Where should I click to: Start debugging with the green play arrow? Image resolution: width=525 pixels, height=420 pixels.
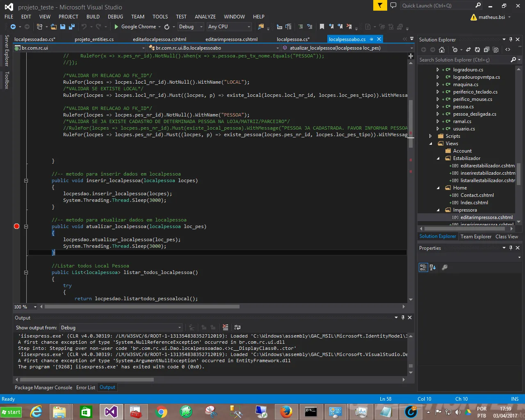point(116,27)
